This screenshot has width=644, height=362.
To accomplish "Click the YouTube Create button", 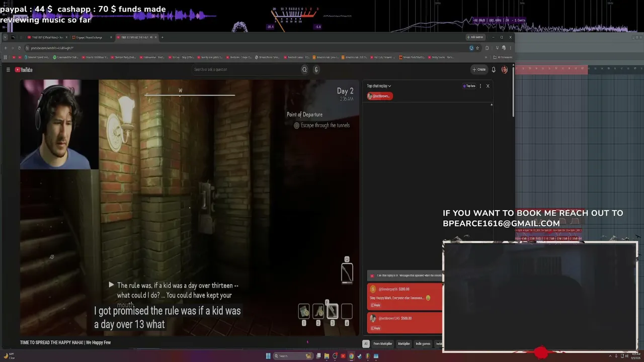I will coord(479,69).
